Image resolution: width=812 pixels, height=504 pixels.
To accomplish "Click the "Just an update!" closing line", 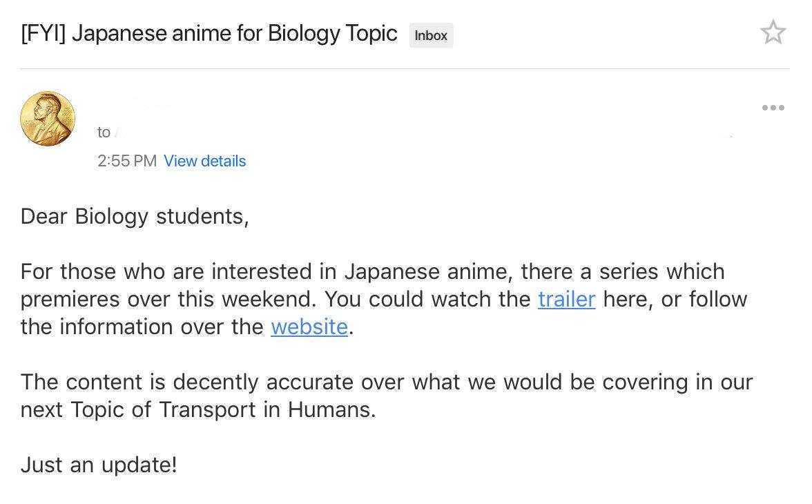I will 99,465.
